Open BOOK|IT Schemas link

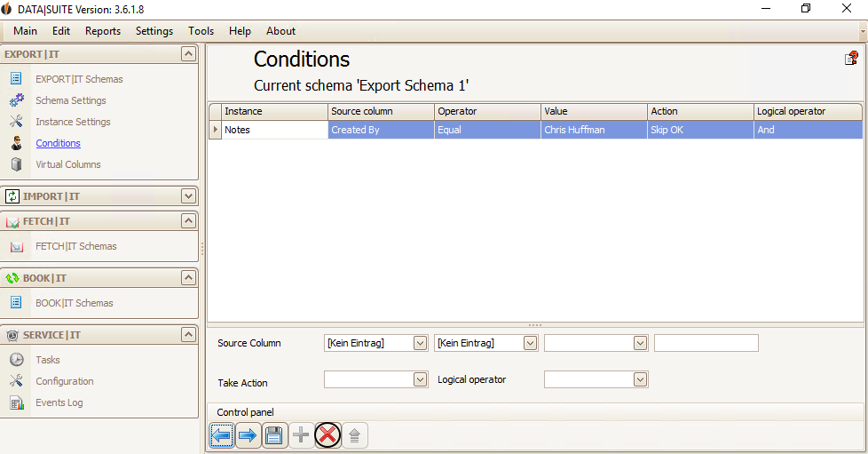(x=75, y=303)
